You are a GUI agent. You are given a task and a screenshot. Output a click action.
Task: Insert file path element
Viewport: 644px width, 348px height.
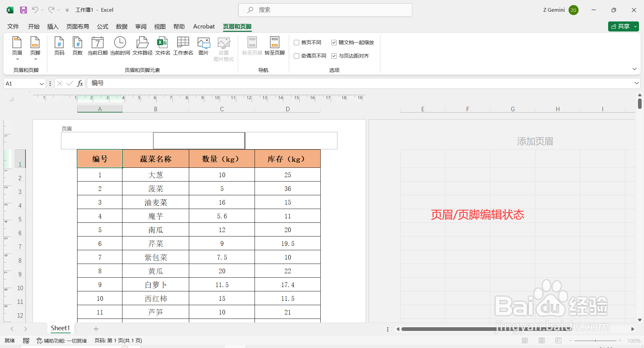pyautogui.click(x=143, y=46)
